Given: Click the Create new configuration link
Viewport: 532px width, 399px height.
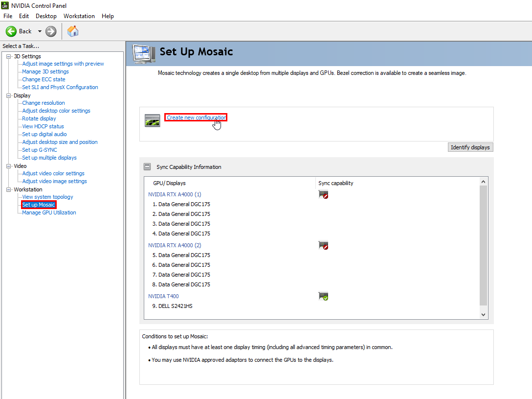Looking at the screenshot, I should point(196,117).
